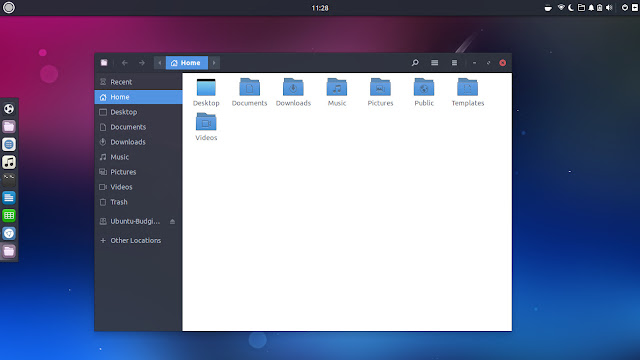The image size is (640, 360).
Task: Select the Downloads folder icon in main pane
Action: point(293,87)
